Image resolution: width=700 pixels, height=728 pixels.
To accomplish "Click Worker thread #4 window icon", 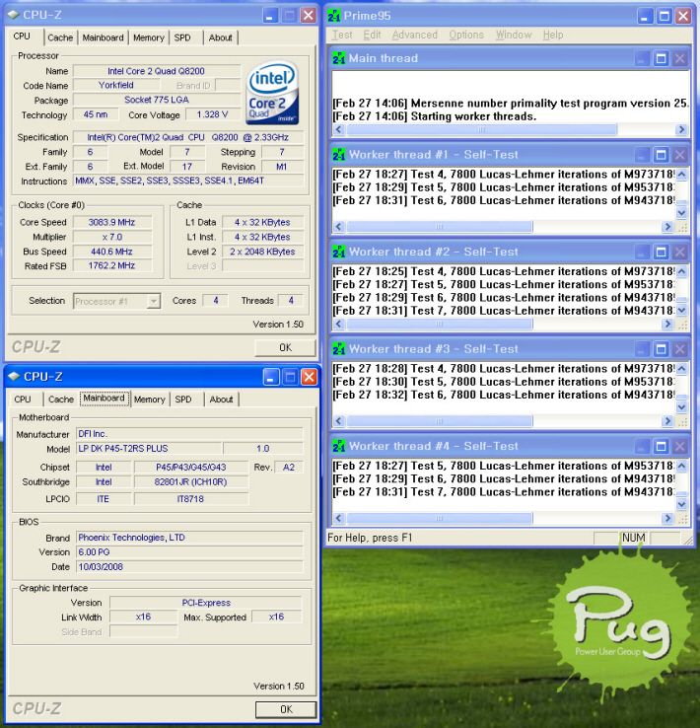I will (x=339, y=446).
